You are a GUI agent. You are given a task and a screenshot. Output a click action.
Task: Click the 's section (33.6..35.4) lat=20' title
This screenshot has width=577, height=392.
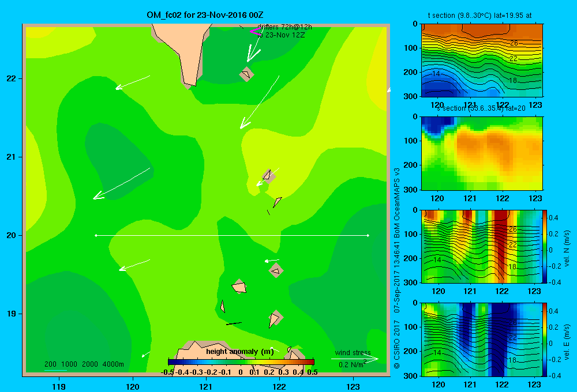click(x=481, y=108)
